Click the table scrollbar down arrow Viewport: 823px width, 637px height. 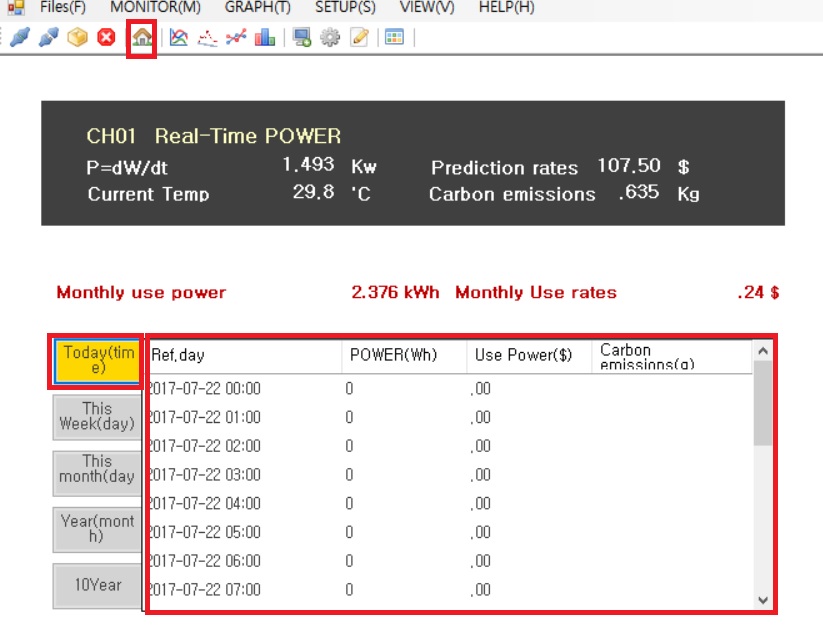click(x=763, y=600)
